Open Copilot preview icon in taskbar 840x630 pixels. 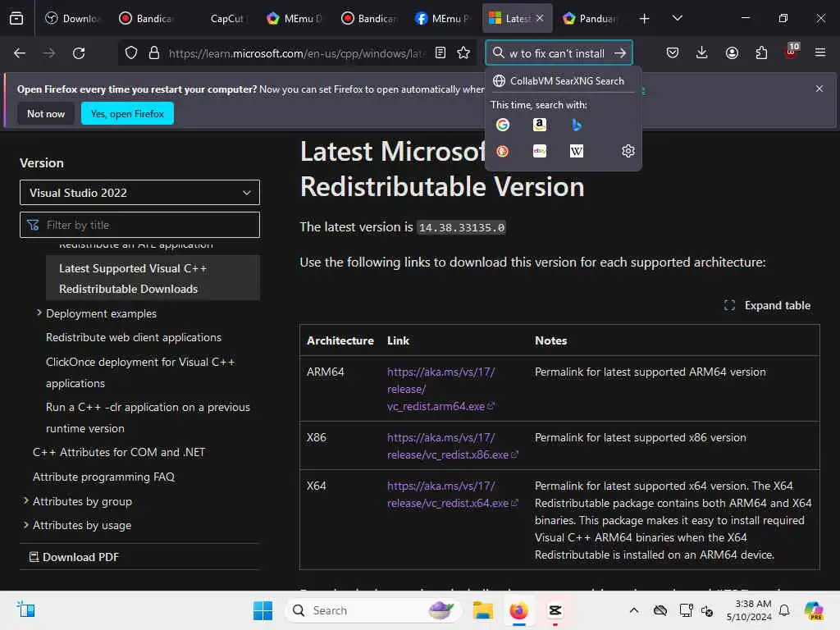(814, 610)
